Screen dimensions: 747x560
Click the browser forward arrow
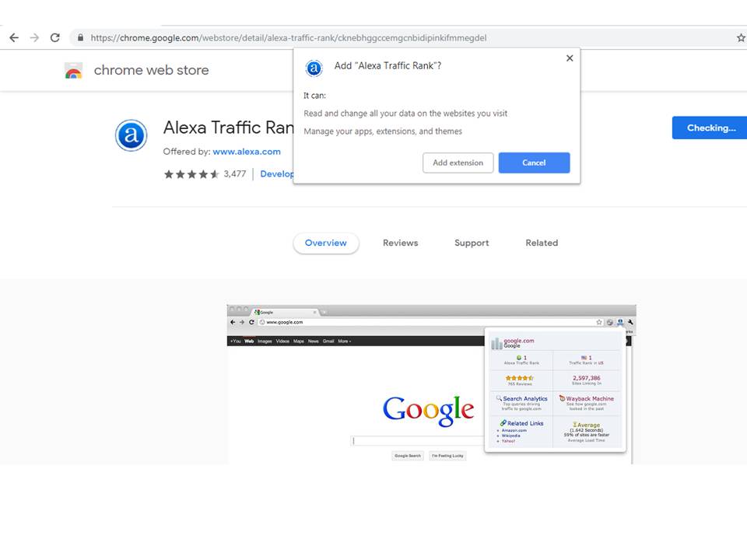(34, 37)
